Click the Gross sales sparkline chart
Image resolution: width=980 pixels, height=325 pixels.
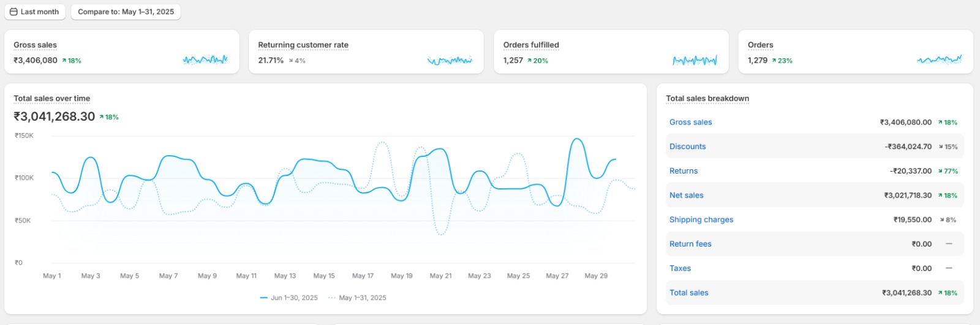[x=205, y=60]
